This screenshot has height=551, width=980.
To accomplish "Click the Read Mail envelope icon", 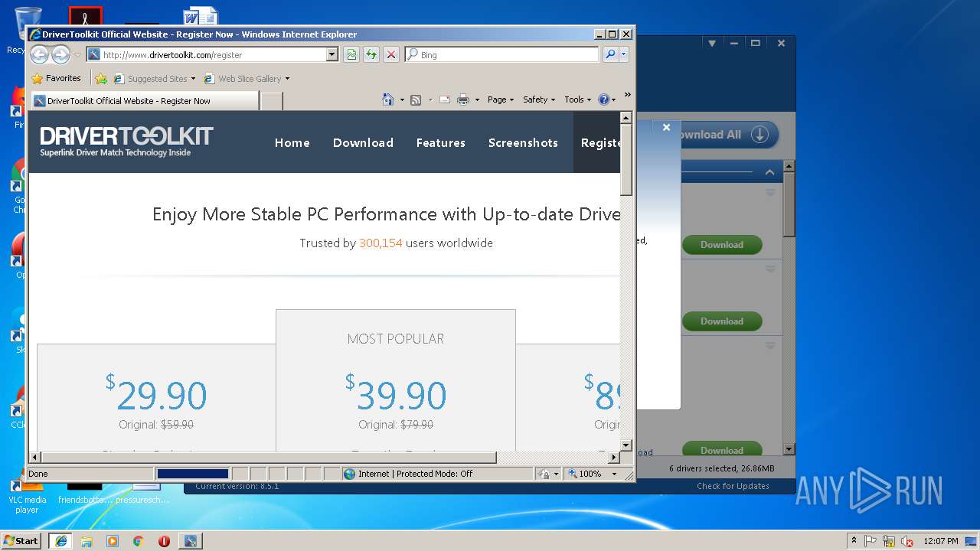I will tap(444, 99).
